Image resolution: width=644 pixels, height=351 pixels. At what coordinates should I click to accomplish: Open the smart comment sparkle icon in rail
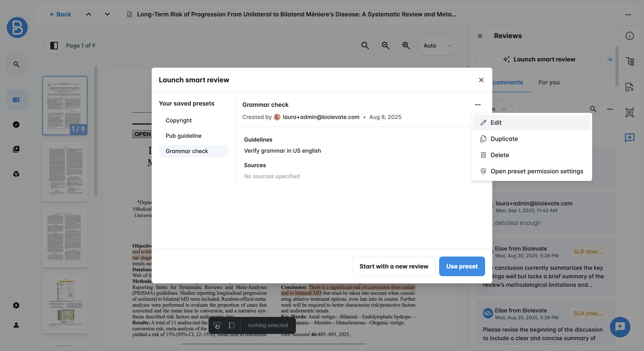tap(630, 138)
